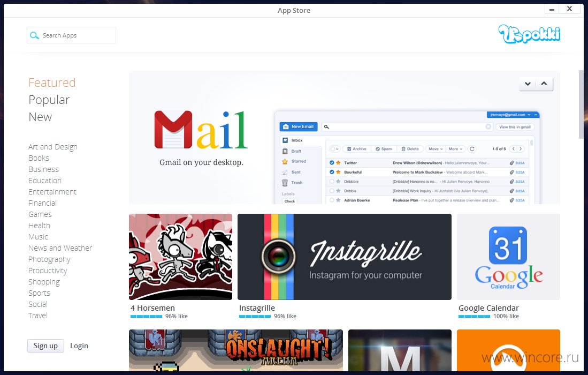Open the orange app tile
The image size is (588, 375).
coord(508,350)
